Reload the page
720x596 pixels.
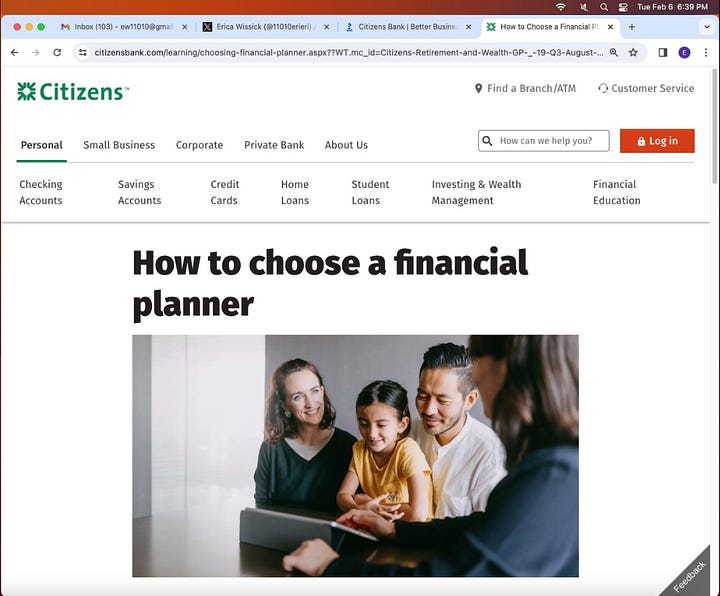pyautogui.click(x=57, y=52)
